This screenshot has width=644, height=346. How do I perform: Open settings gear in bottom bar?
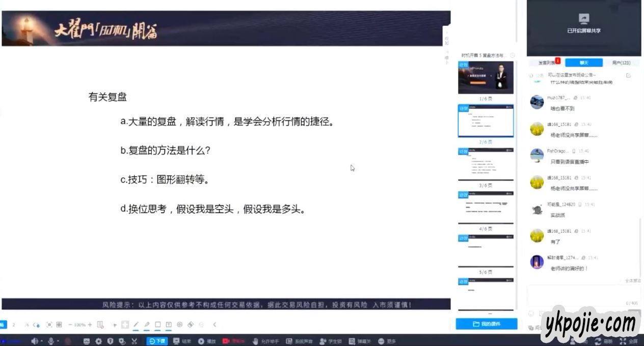point(98,341)
